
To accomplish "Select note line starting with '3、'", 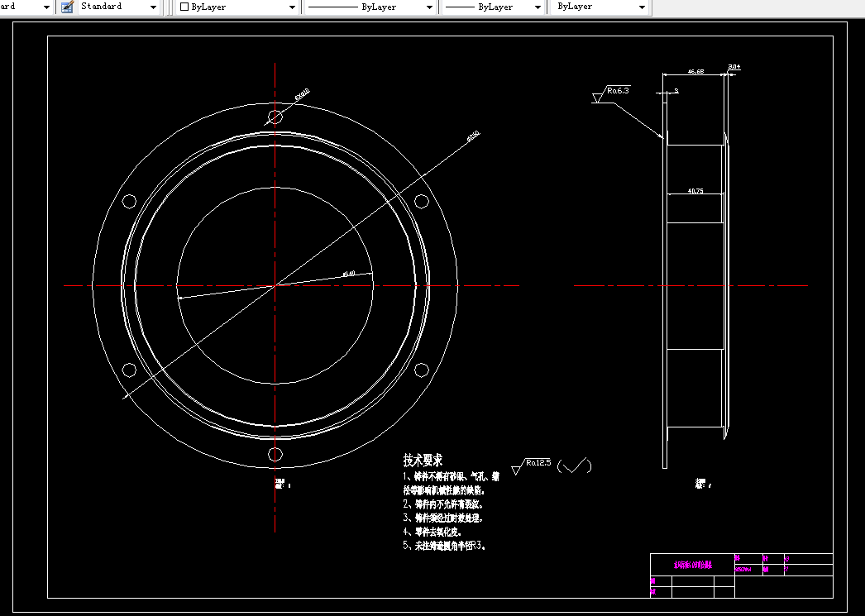I will (x=443, y=518).
